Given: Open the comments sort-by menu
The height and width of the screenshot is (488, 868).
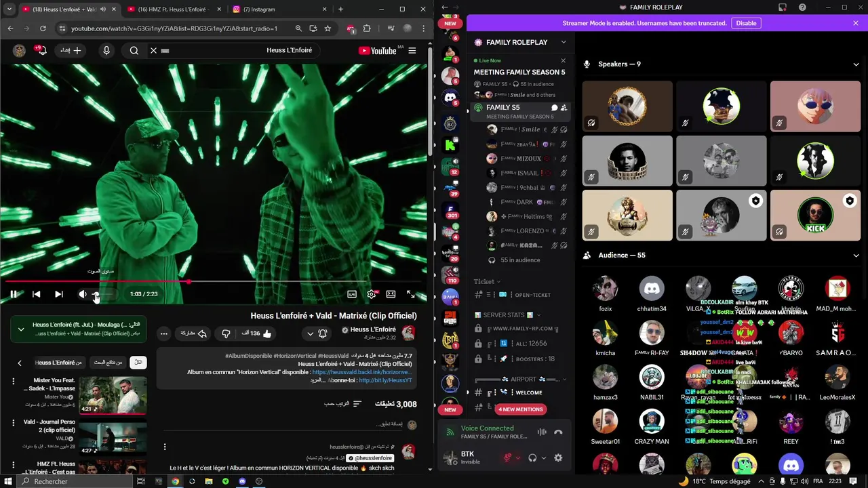Looking at the screenshot, I should click(x=343, y=404).
